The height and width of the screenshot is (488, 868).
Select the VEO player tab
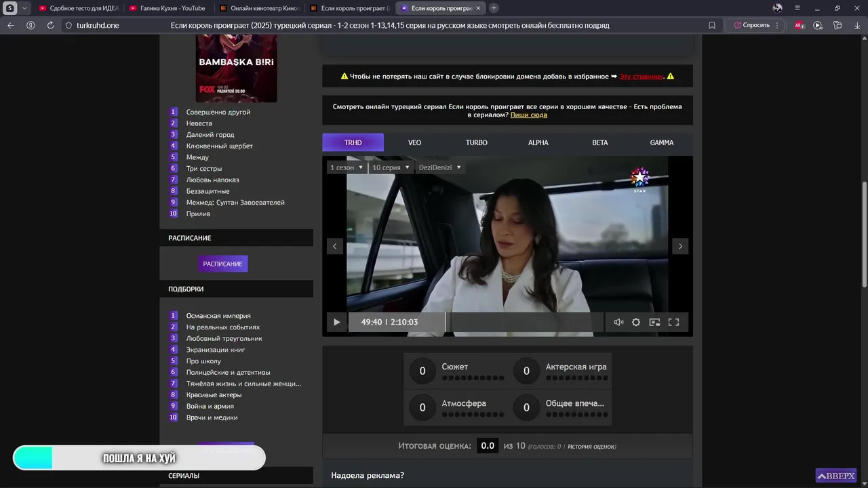[x=414, y=142]
